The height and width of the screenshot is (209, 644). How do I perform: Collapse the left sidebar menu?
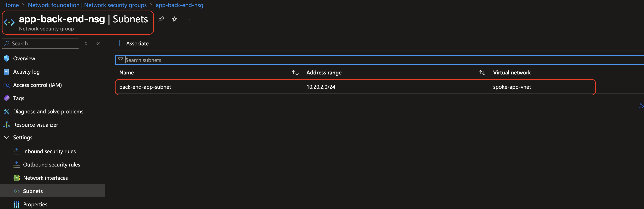pyautogui.click(x=98, y=43)
